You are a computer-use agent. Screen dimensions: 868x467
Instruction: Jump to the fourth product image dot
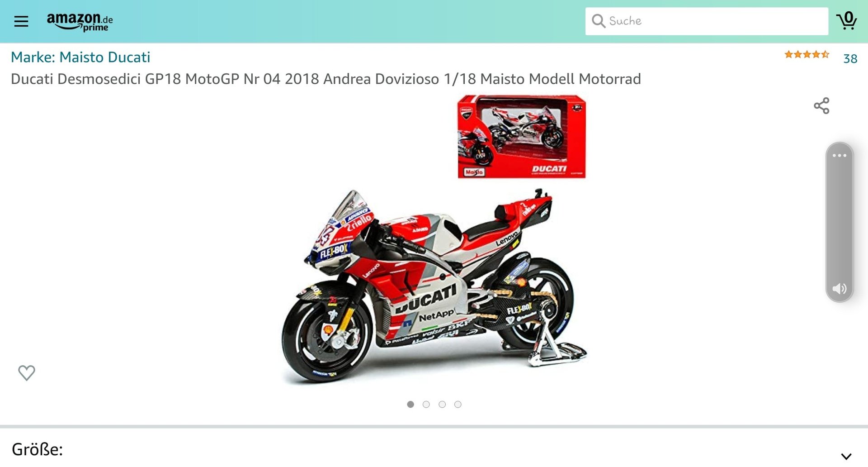pos(458,405)
